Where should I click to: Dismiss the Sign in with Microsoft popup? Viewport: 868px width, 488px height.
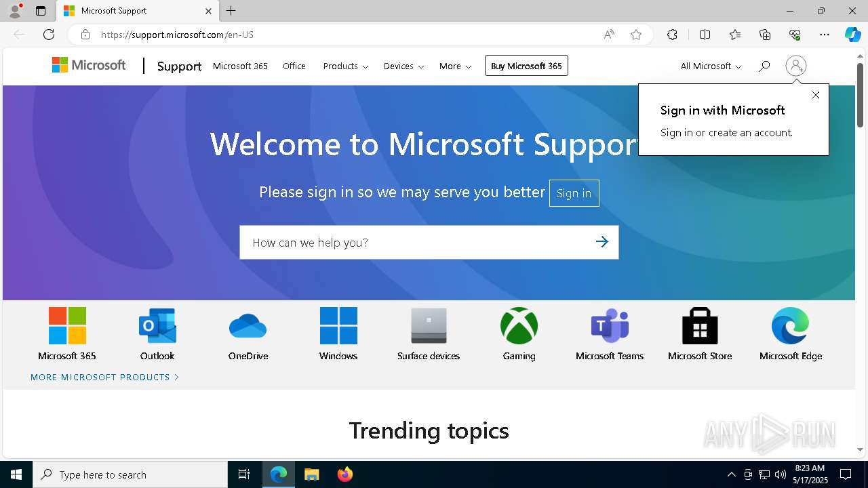point(816,95)
